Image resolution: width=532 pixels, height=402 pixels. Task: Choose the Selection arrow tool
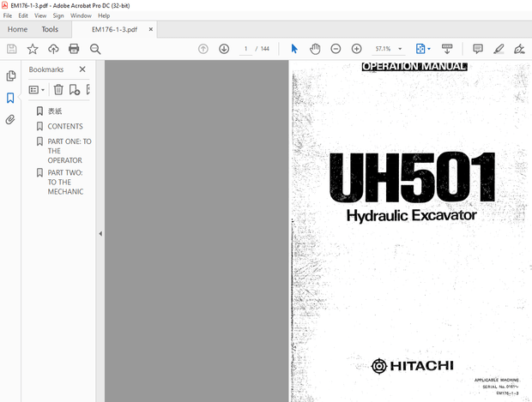(x=294, y=49)
